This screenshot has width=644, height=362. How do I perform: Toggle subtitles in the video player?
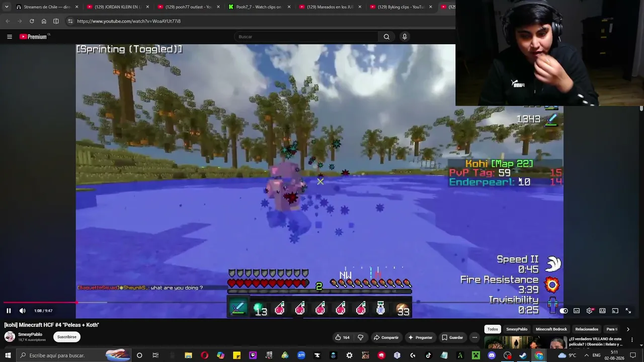coord(577,311)
